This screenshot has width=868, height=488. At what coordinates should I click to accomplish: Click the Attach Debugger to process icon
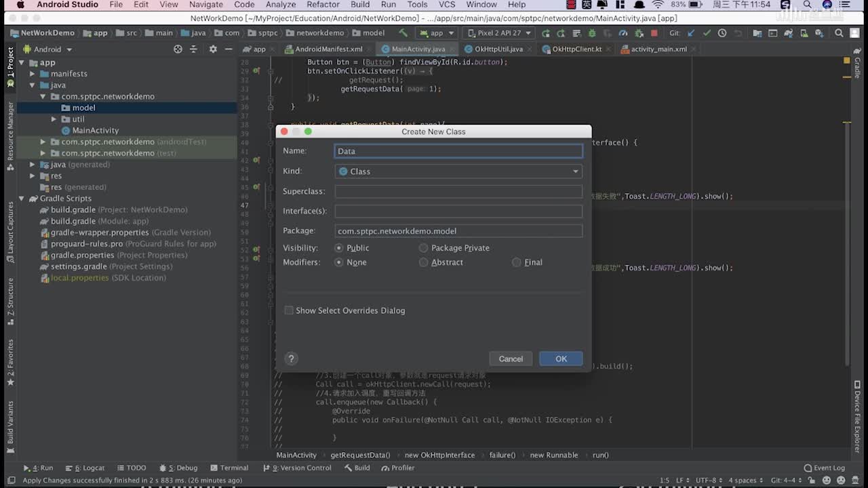(x=639, y=33)
